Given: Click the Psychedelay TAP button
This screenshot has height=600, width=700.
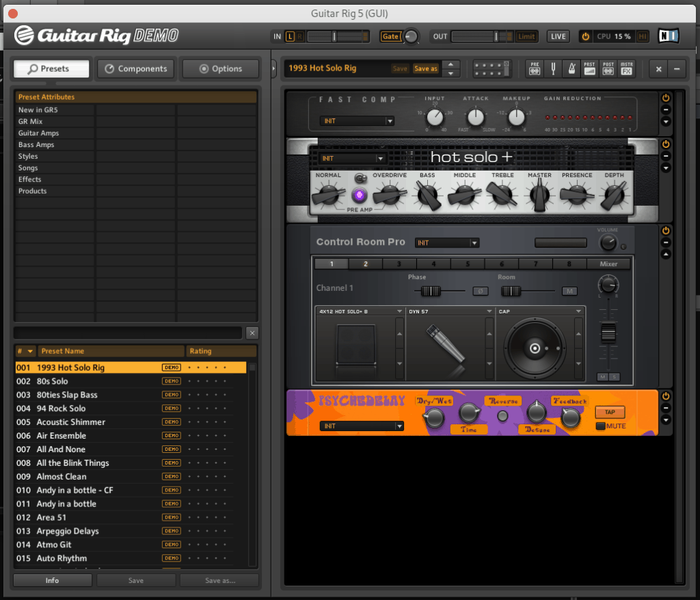Looking at the screenshot, I should pos(610,412).
